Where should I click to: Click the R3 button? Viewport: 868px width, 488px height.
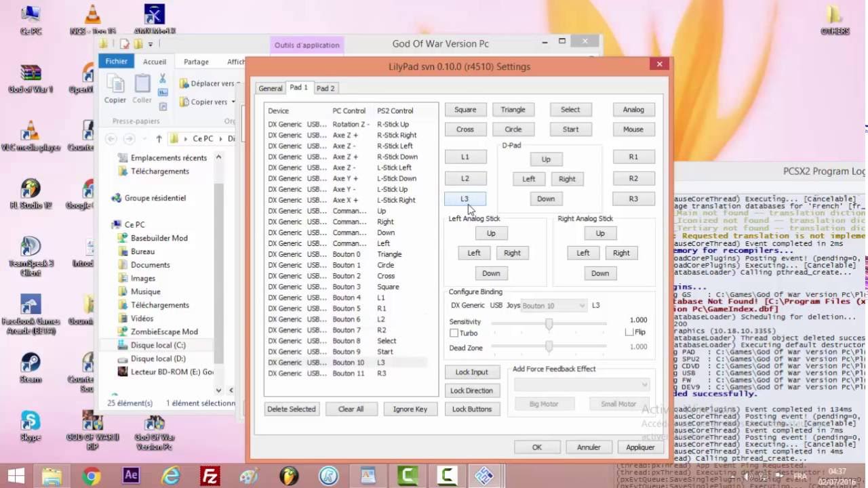633,199
